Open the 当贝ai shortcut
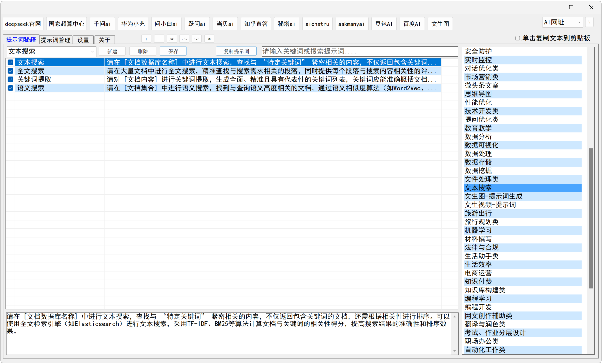This screenshot has height=364, width=602. pos(225,24)
